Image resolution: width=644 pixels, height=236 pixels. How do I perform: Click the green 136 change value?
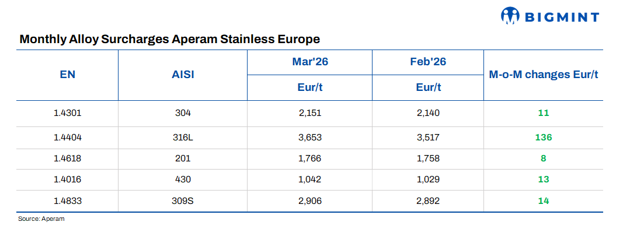pos(544,137)
